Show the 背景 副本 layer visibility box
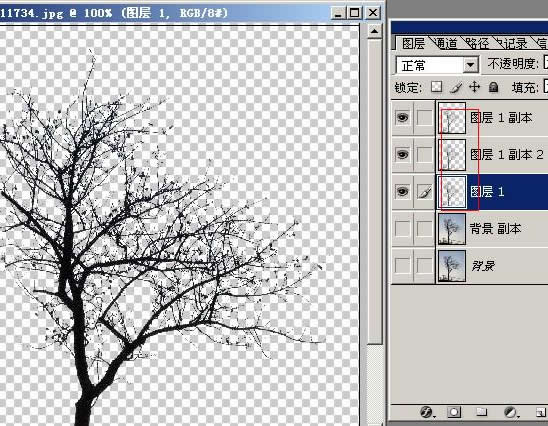 402,229
